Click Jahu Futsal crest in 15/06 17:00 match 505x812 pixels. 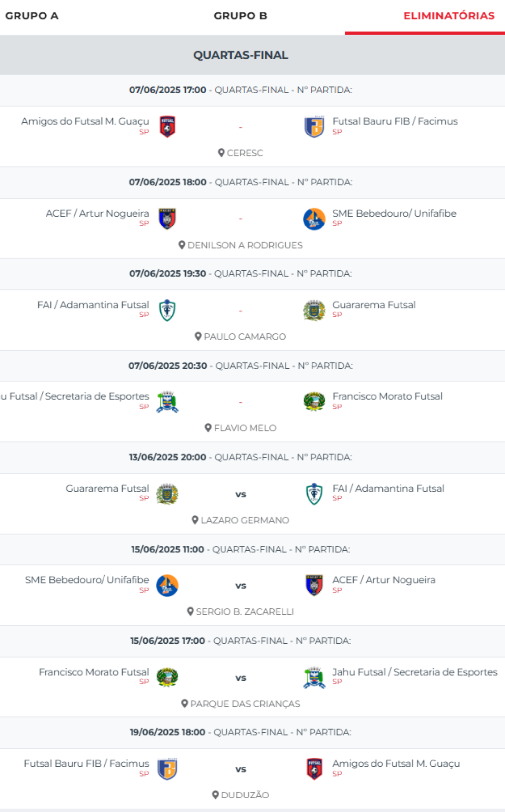[314, 678]
